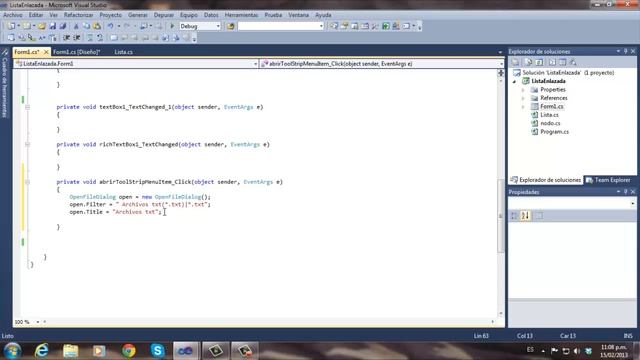Click the Find in Files icon beside Debug

[231, 26]
